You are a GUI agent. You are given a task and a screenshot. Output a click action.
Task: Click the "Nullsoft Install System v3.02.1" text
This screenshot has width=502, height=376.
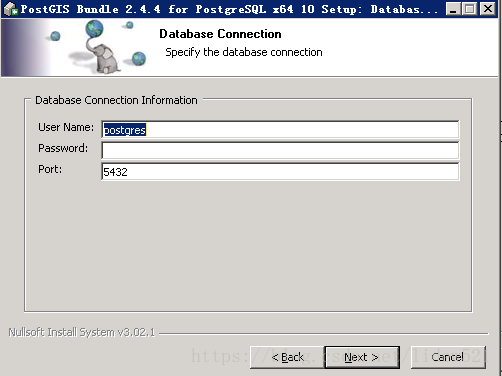[82, 332]
